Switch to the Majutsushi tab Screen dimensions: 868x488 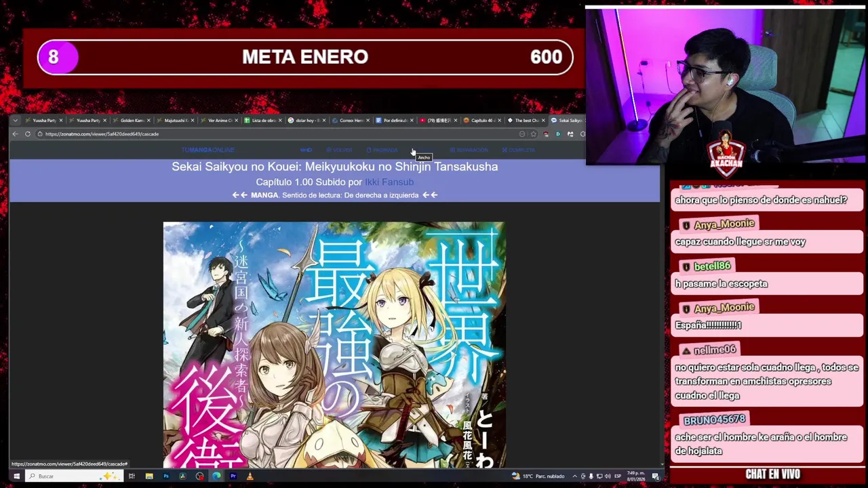[x=175, y=121]
